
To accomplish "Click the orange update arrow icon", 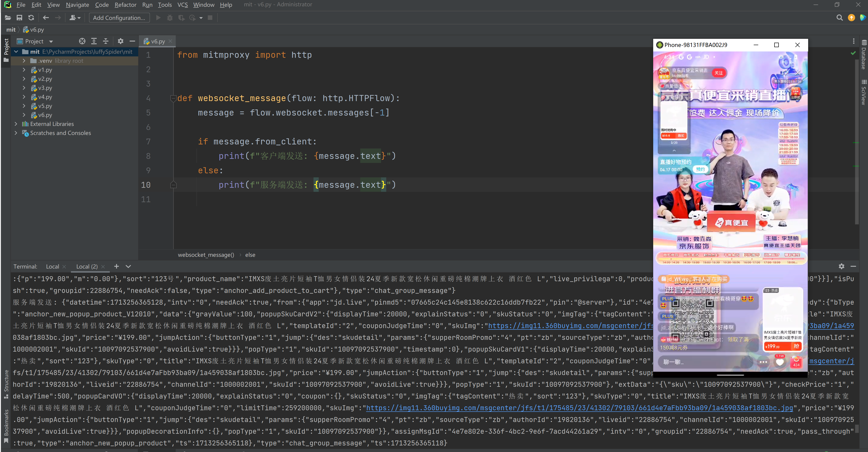I will [852, 18].
